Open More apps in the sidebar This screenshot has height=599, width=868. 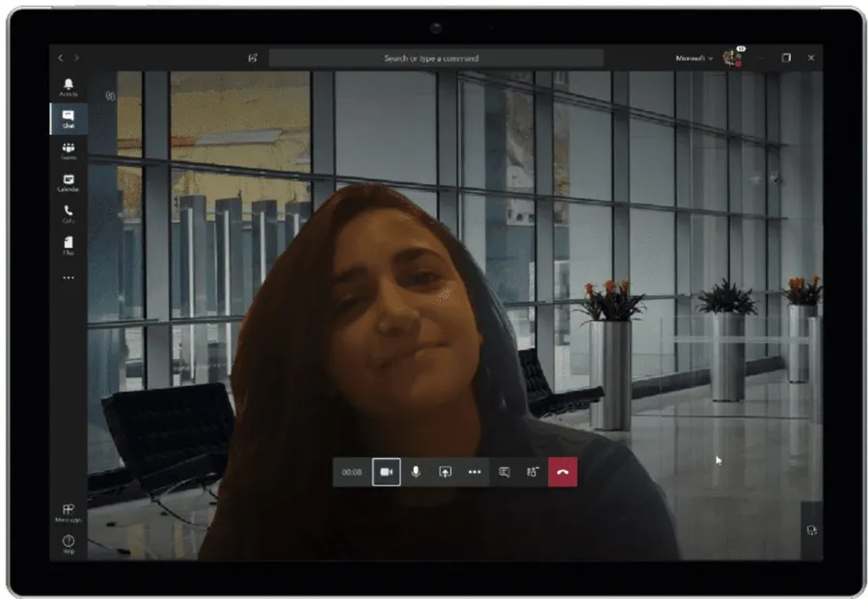pyautogui.click(x=68, y=512)
